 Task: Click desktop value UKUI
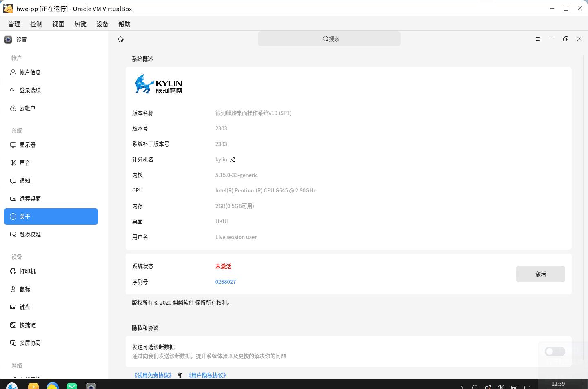coord(222,221)
